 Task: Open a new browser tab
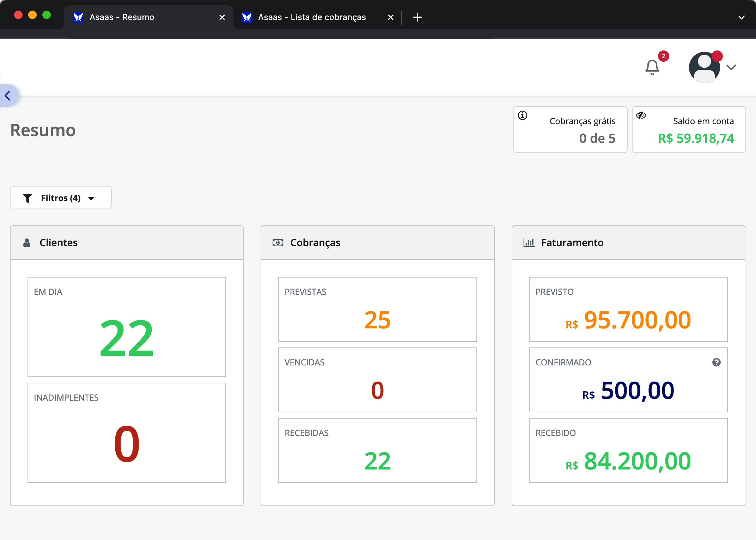tap(417, 17)
